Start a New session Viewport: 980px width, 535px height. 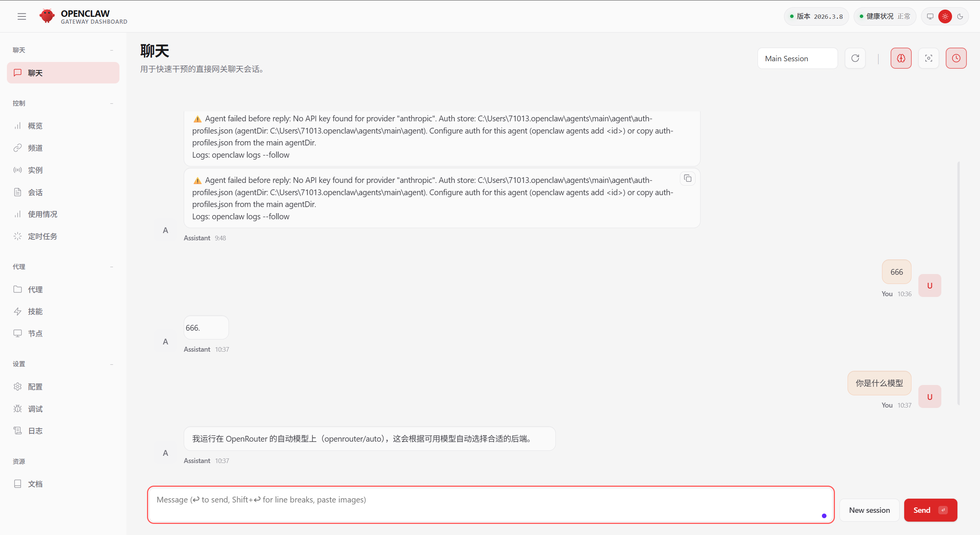click(869, 510)
